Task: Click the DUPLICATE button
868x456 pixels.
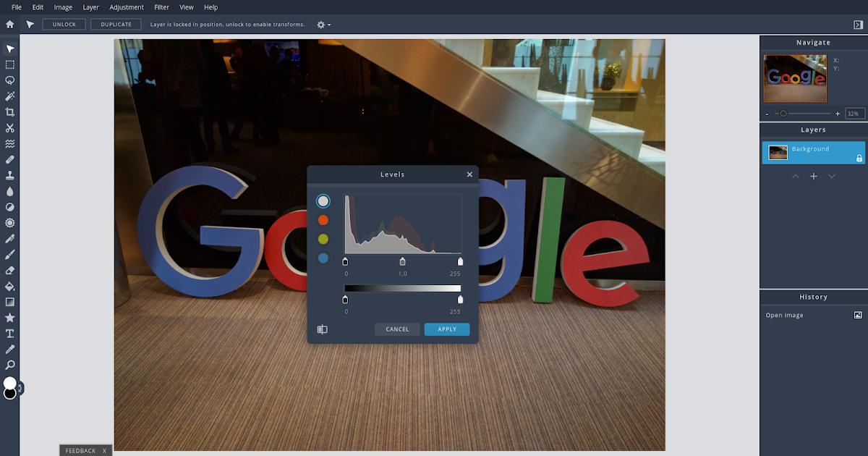Action: pos(116,25)
